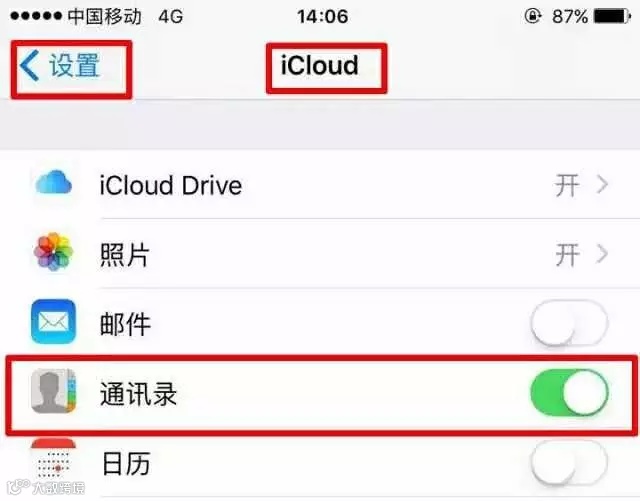Open 照片 chevron arrow
This screenshot has height=501, width=640.
[602, 254]
